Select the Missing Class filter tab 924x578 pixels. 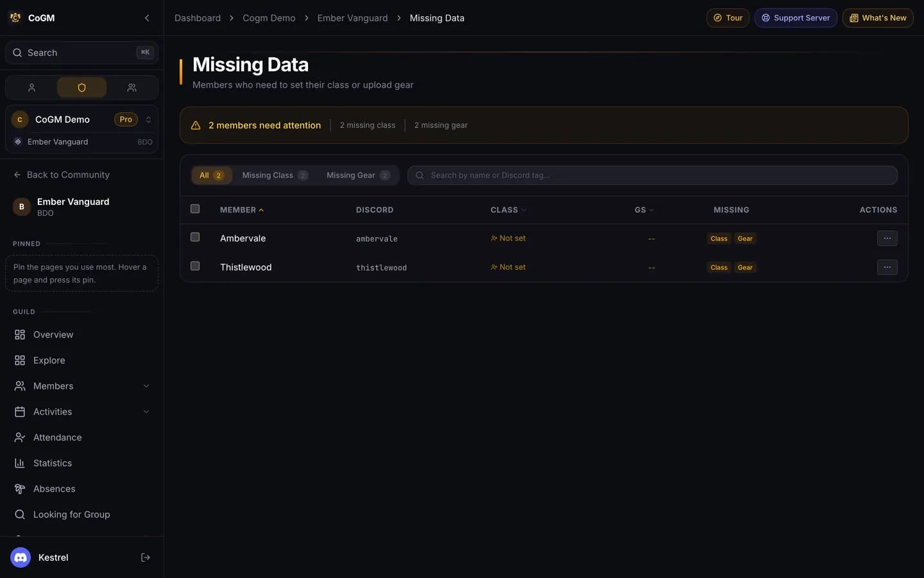275,175
